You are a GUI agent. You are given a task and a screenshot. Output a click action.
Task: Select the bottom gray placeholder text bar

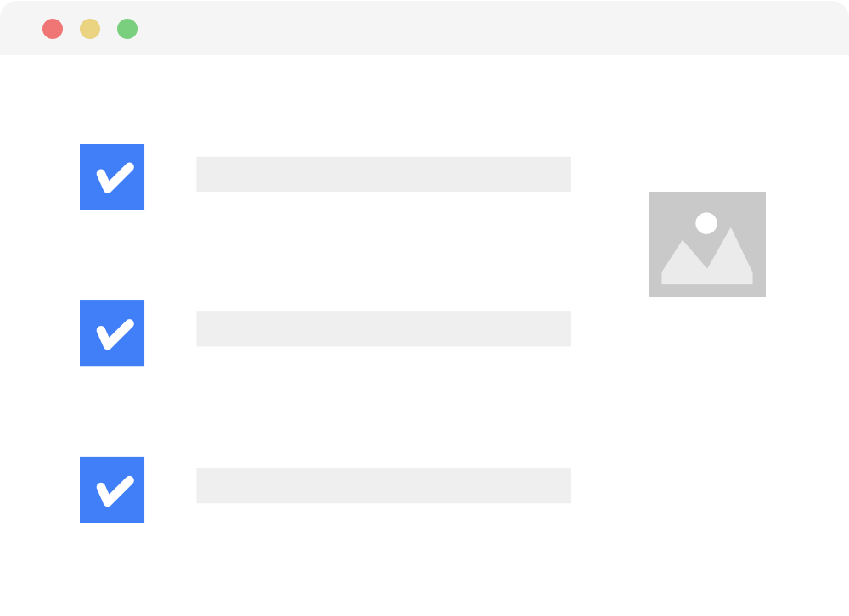(x=383, y=485)
